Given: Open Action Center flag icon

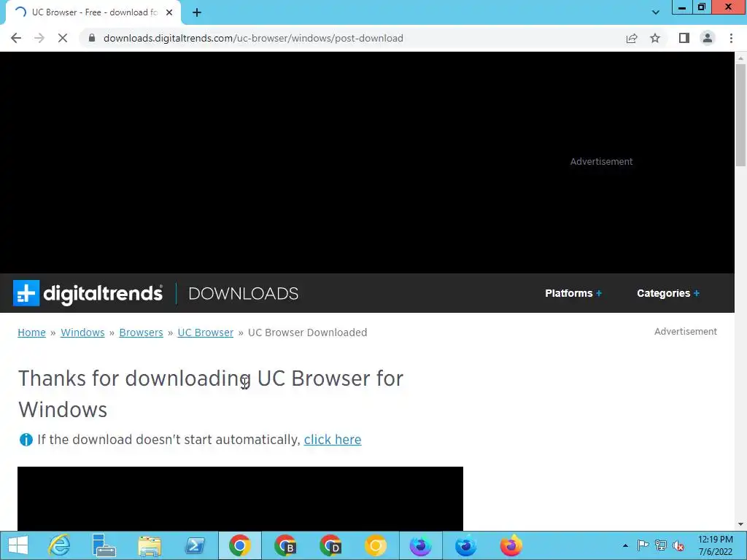Looking at the screenshot, I should pyautogui.click(x=643, y=545).
